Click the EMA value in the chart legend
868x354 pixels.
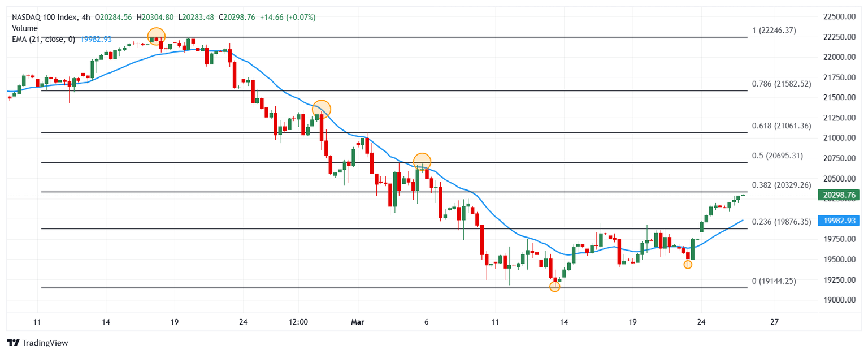96,39
